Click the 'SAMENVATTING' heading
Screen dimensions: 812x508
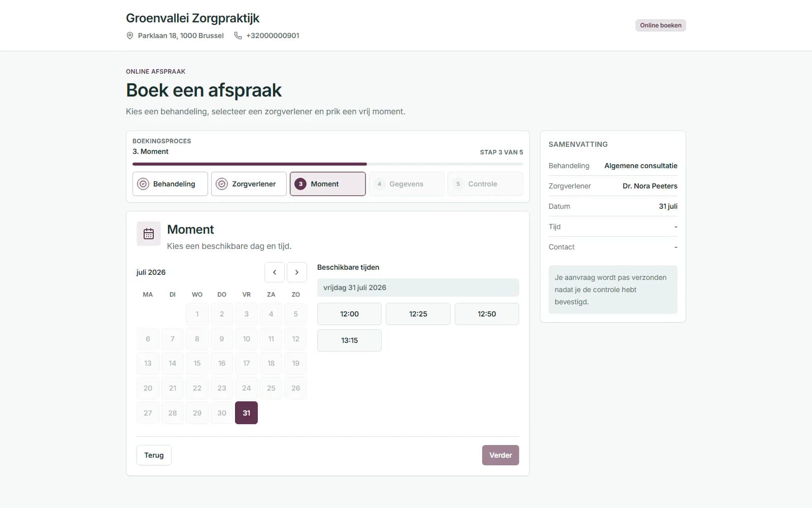578,144
